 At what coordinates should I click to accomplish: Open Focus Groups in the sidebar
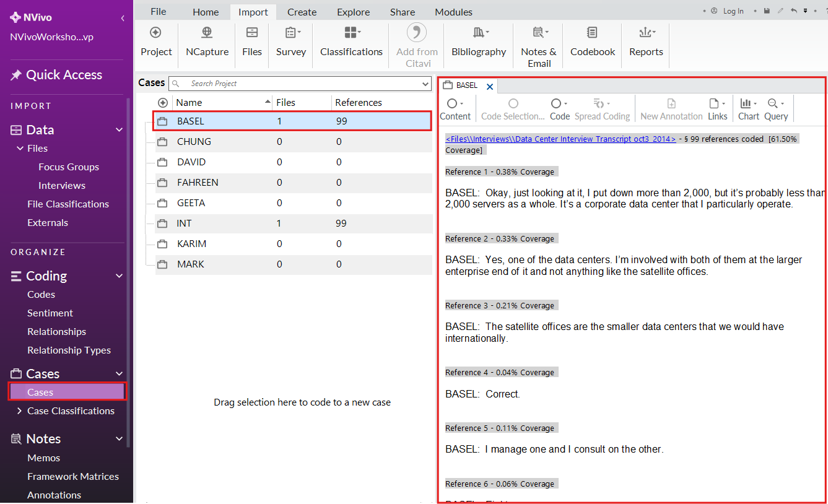[x=69, y=167]
